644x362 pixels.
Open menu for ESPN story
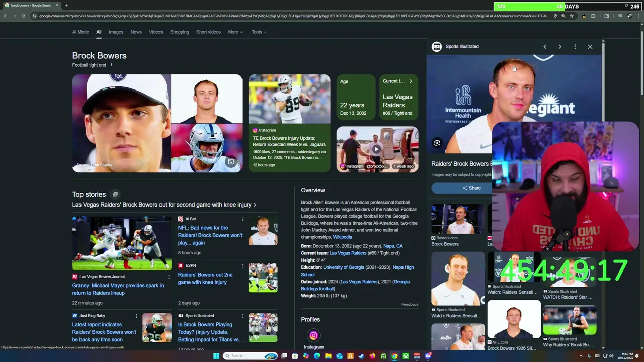(x=242, y=266)
